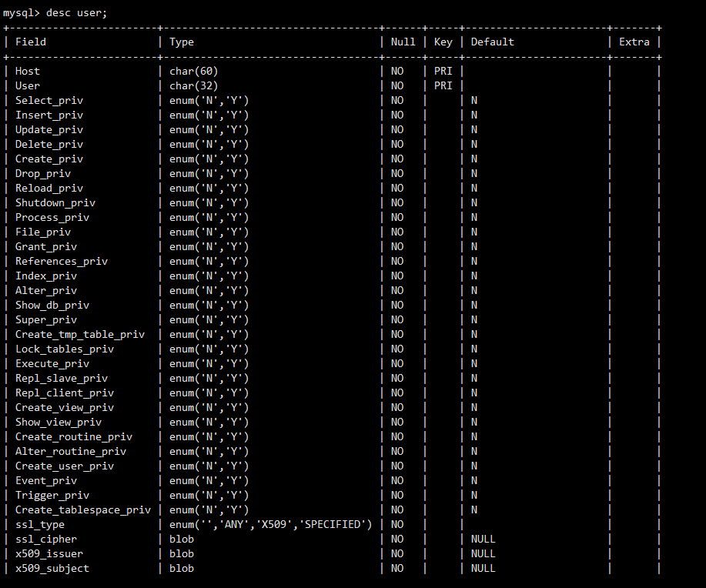The image size is (706, 588).
Task: Click the 'x509_subject' field name
Action: (x=52, y=569)
